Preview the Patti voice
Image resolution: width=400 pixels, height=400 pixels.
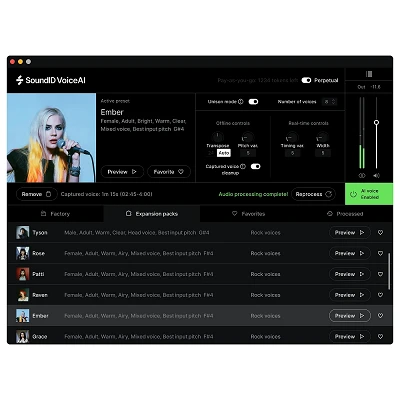[x=350, y=274]
